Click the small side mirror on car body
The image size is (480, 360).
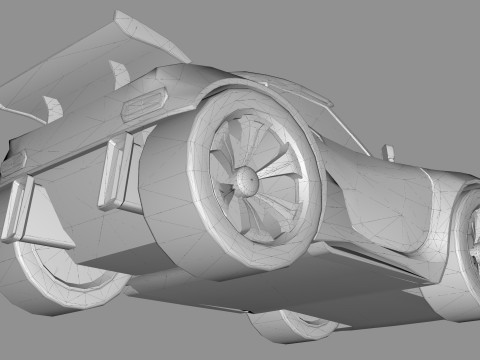pyautogui.click(x=388, y=153)
